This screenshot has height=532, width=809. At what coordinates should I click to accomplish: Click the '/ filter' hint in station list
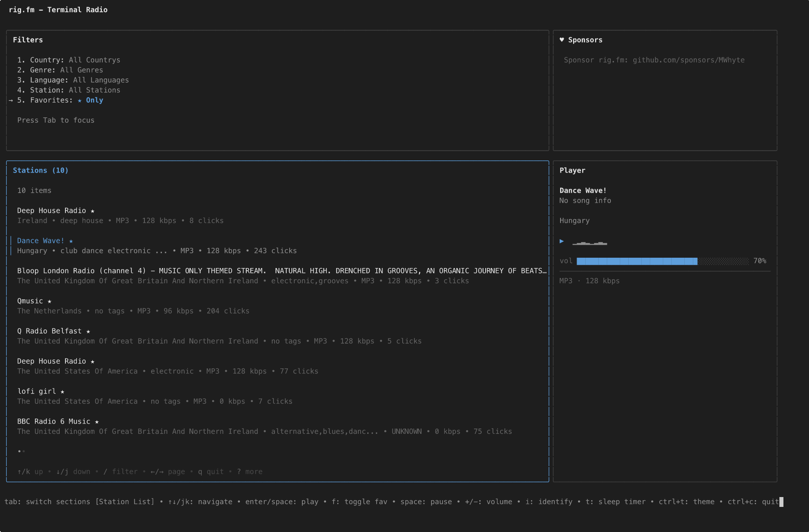[x=121, y=472]
